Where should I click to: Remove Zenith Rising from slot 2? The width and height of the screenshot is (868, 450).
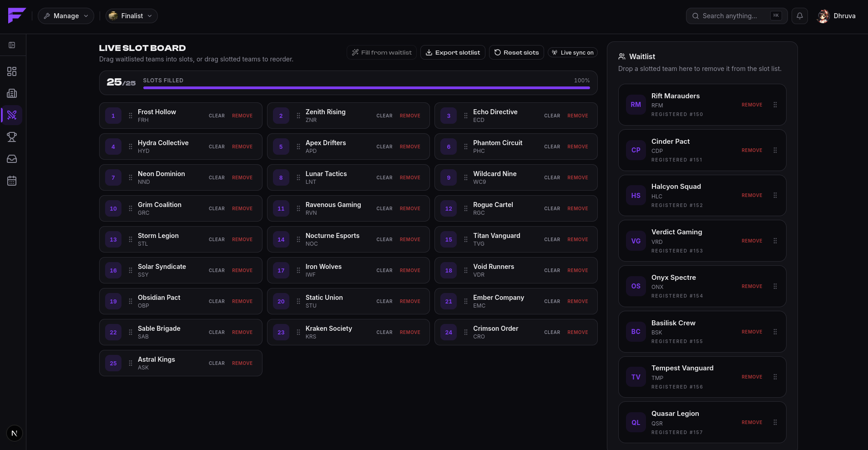[x=410, y=116]
